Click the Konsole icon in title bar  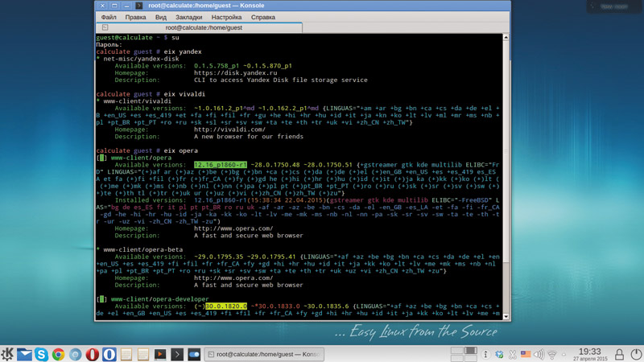coord(138,6)
